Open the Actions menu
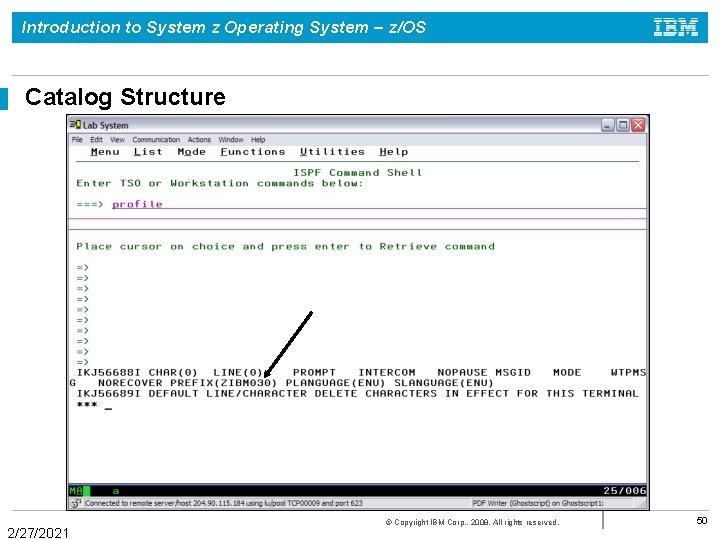Screen dimensions: 720x540 click(x=199, y=140)
